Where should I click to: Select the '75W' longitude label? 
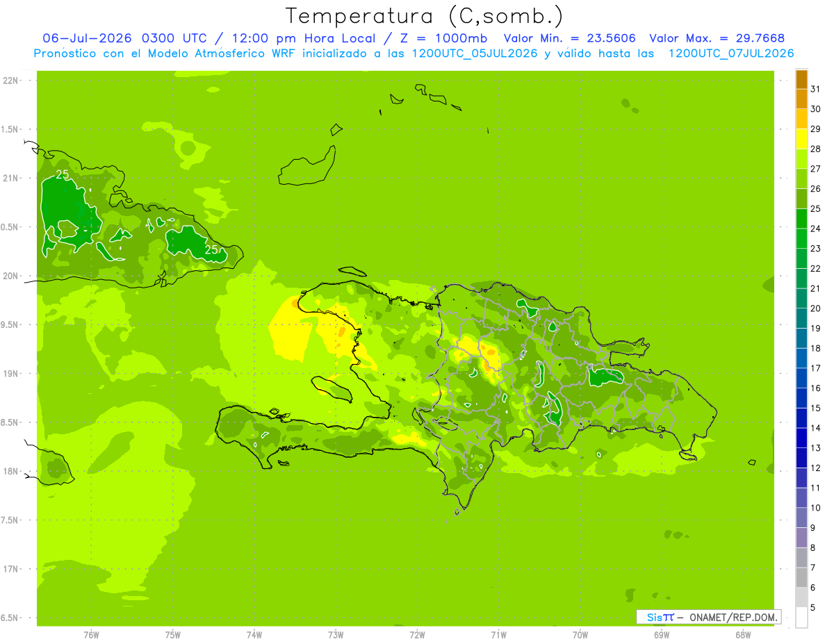(172, 635)
